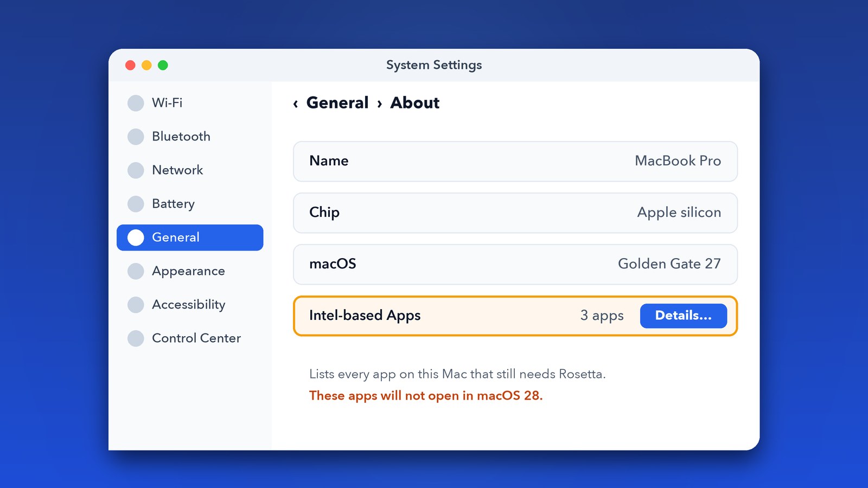868x488 pixels.
Task: Open the Control Center label in sidebar
Action: coord(196,338)
